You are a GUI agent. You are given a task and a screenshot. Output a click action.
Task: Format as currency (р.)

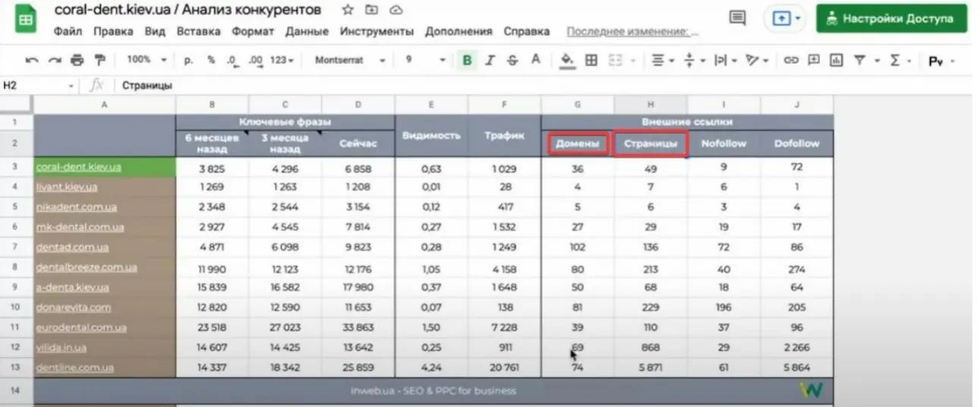[189, 59]
